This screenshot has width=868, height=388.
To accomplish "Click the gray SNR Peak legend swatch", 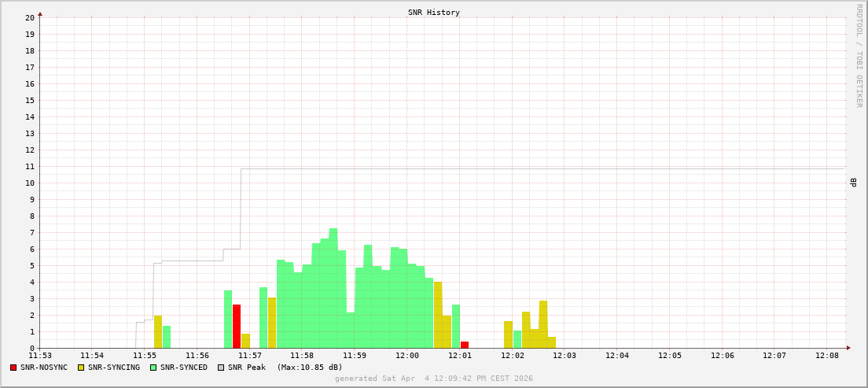I will 221,368.
